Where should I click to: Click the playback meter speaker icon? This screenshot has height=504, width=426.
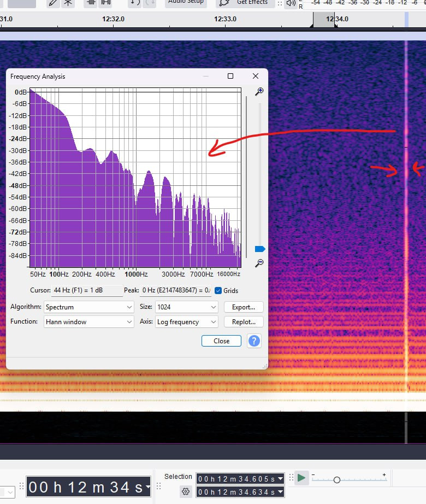click(291, 3)
